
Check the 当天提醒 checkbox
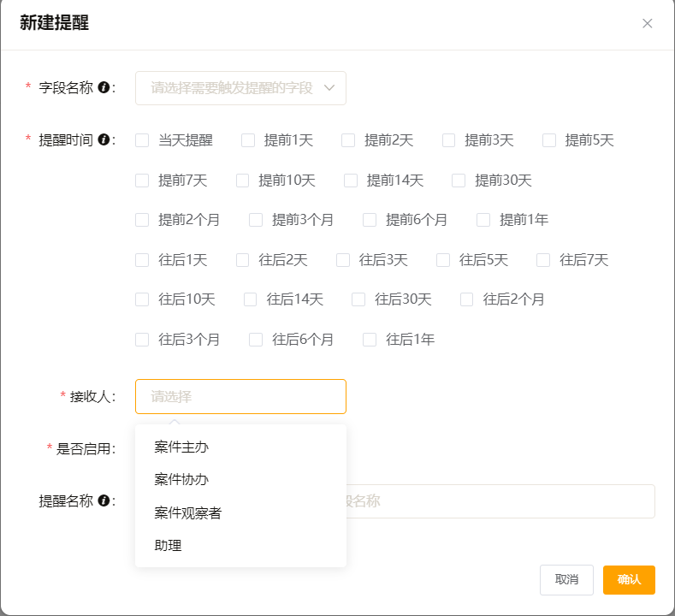(142, 140)
